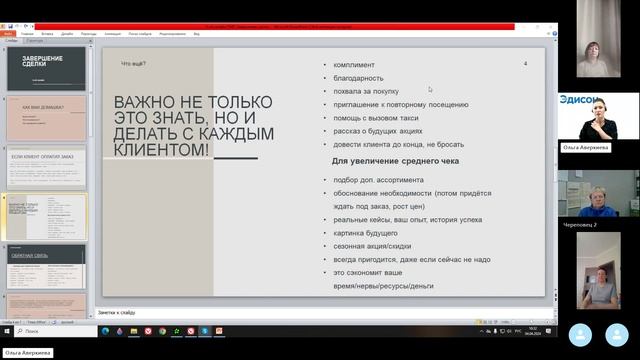Screen dimensions: 640x360
Task: Select the sixth slide thumbnail at bottom
Action: point(47,307)
